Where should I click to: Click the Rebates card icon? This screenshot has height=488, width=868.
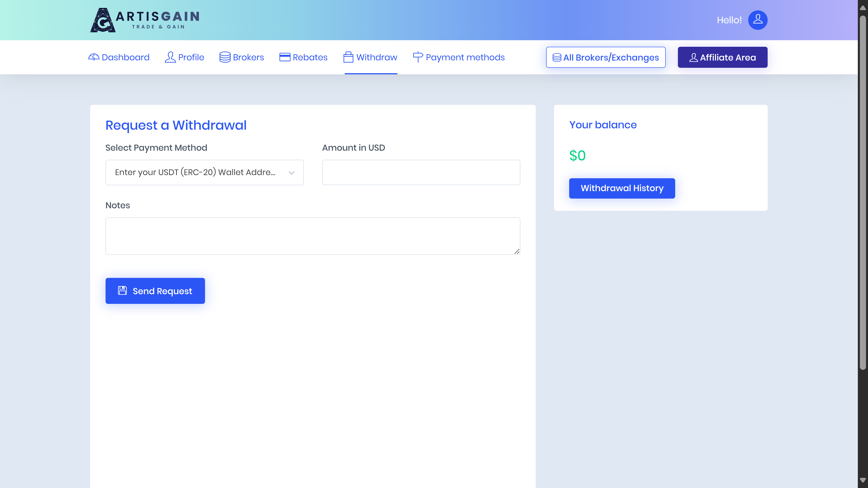[x=285, y=57]
